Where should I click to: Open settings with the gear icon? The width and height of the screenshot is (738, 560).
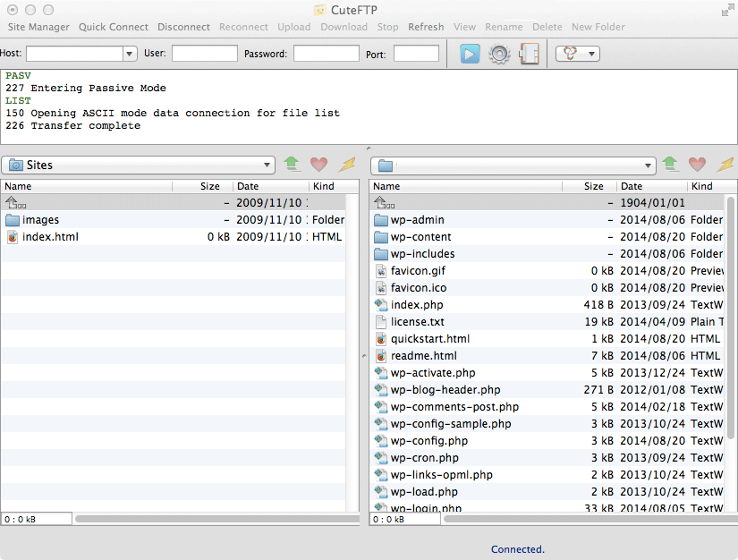point(499,54)
